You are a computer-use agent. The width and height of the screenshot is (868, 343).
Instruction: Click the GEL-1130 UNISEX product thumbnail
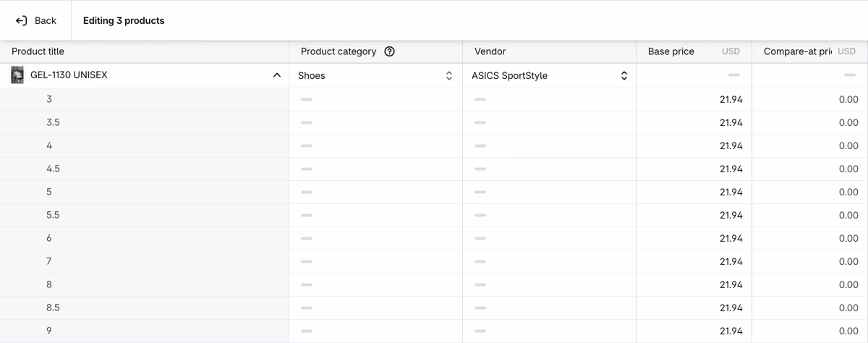click(x=17, y=75)
